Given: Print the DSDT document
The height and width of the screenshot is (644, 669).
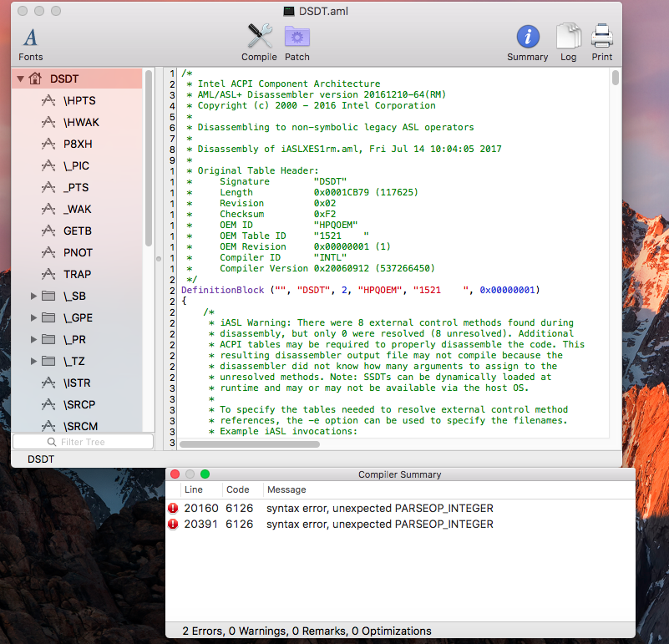Looking at the screenshot, I should click(601, 43).
